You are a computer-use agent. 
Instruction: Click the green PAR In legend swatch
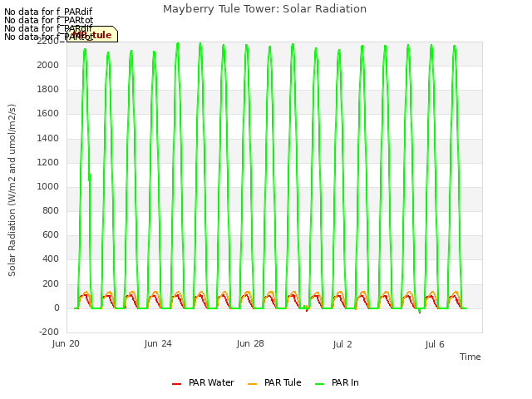(319, 384)
